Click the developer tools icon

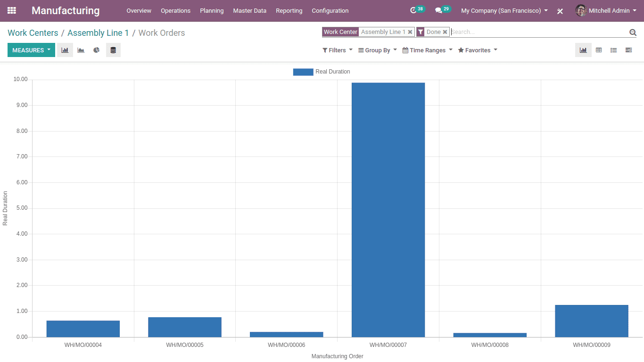(x=560, y=11)
